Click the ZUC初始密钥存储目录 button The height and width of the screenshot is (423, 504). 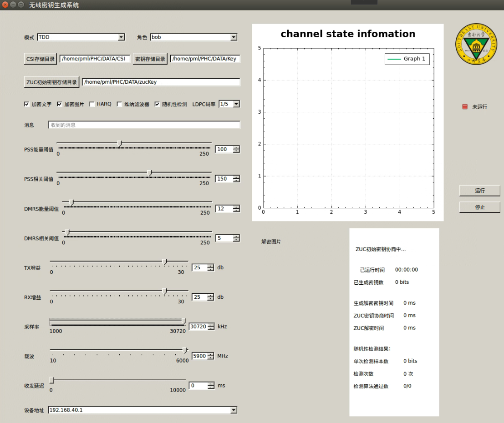(x=52, y=82)
